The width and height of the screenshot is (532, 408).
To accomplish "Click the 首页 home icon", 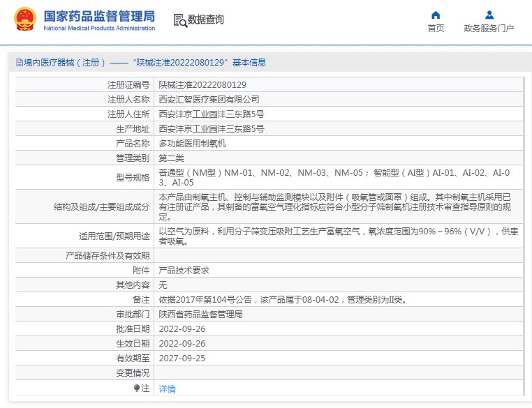I will coord(436,15).
